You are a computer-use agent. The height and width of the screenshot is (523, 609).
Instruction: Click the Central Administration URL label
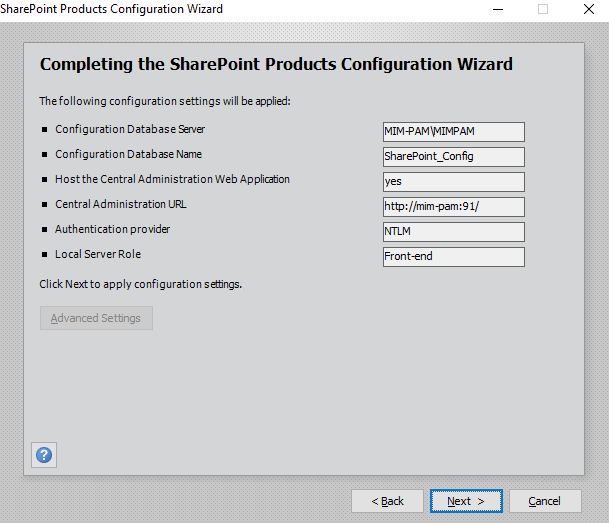[x=121, y=205]
